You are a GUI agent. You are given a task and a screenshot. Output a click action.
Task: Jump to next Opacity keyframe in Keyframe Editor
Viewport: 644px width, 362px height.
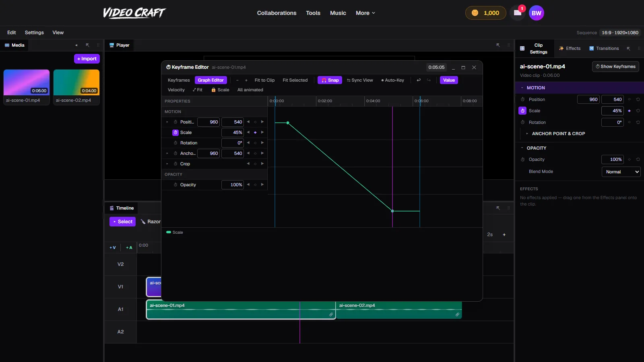click(262, 185)
